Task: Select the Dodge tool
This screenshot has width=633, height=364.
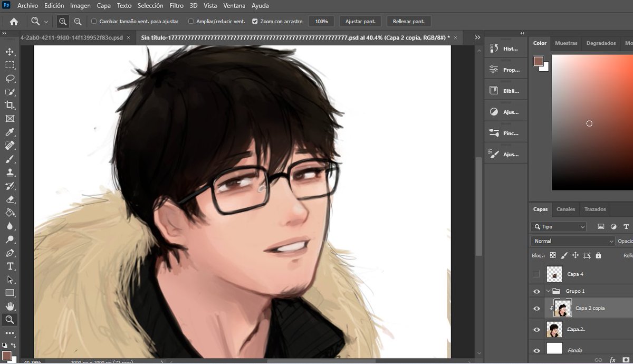Action: tap(9, 240)
